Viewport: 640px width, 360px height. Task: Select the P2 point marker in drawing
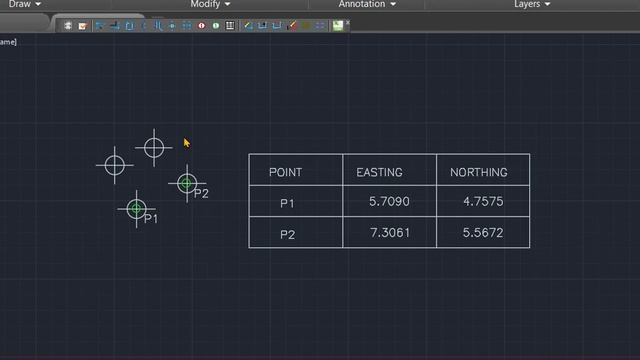click(187, 183)
